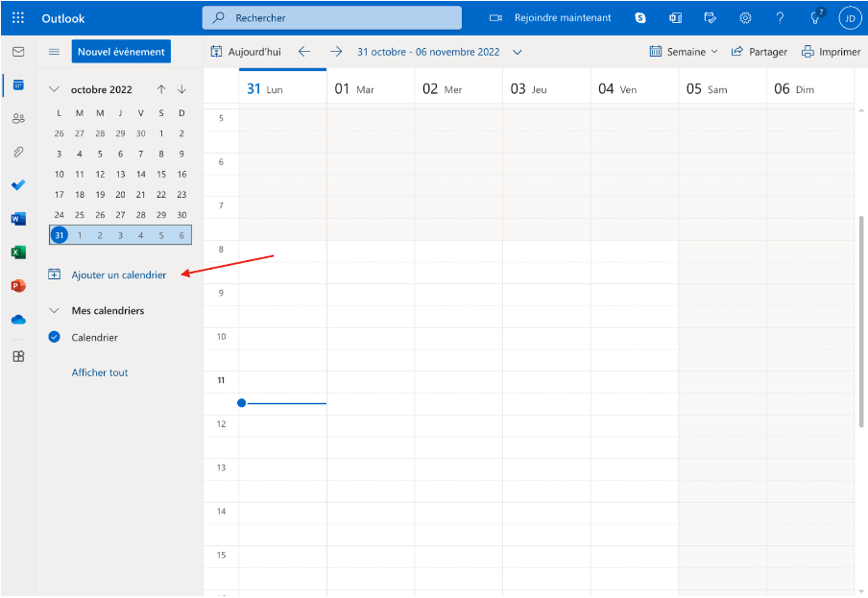
Task: Click the 31 octobre - 06 novembre 2022 label
Action: (428, 52)
